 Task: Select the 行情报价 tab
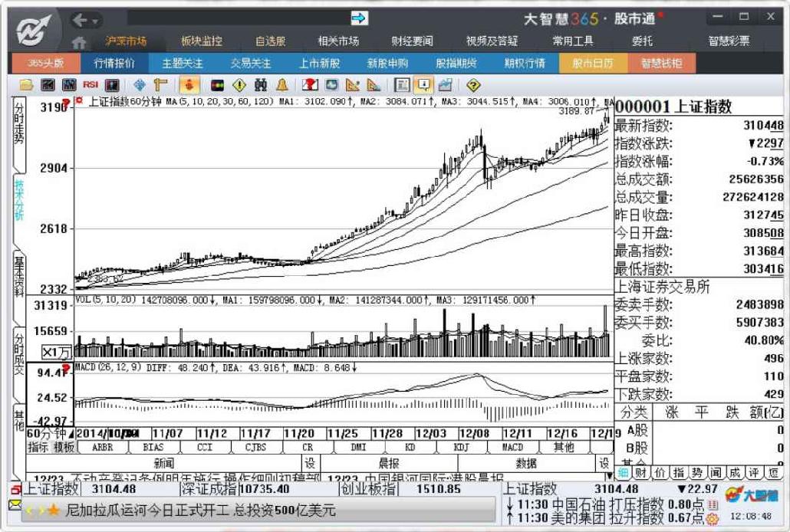pyautogui.click(x=114, y=63)
